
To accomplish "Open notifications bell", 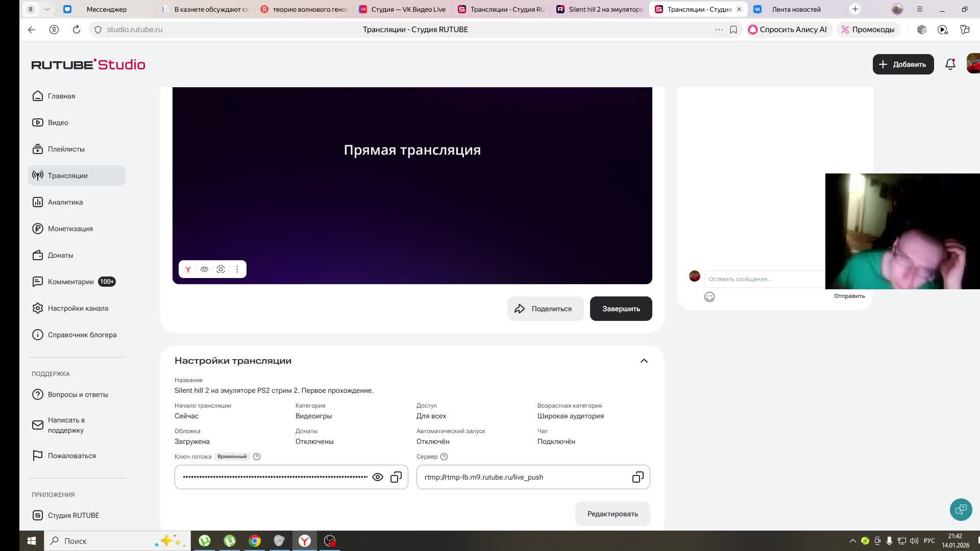I will [x=950, y=64].
